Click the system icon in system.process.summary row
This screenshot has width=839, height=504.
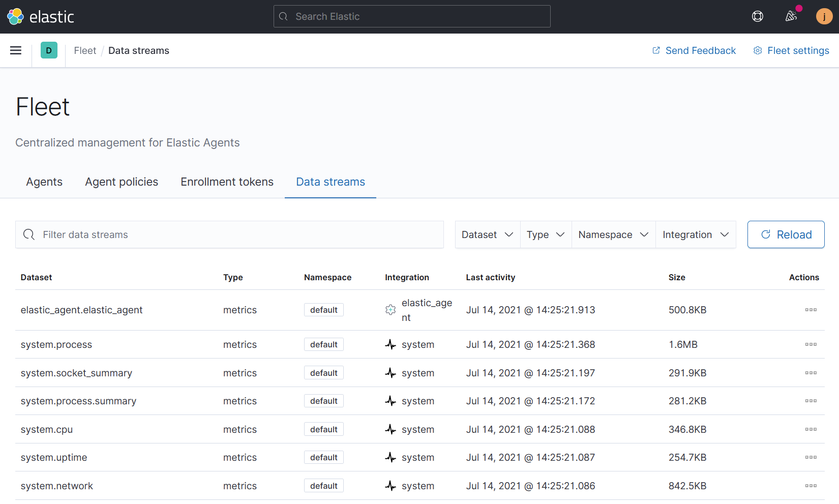(x=391, y=401)
